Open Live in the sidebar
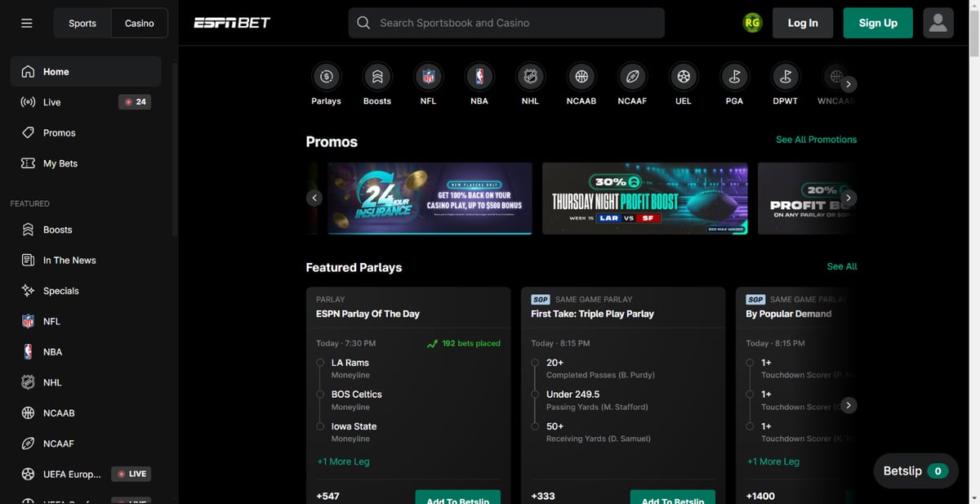Image resolution: width=980 pixels, height=504 pixels. click(x=86, y=102)
